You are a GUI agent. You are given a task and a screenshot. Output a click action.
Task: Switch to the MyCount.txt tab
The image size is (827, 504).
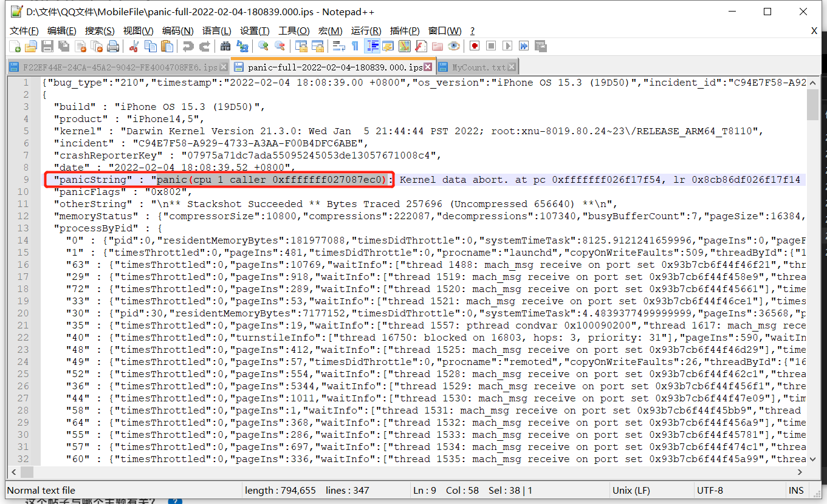tap(478, 67)
